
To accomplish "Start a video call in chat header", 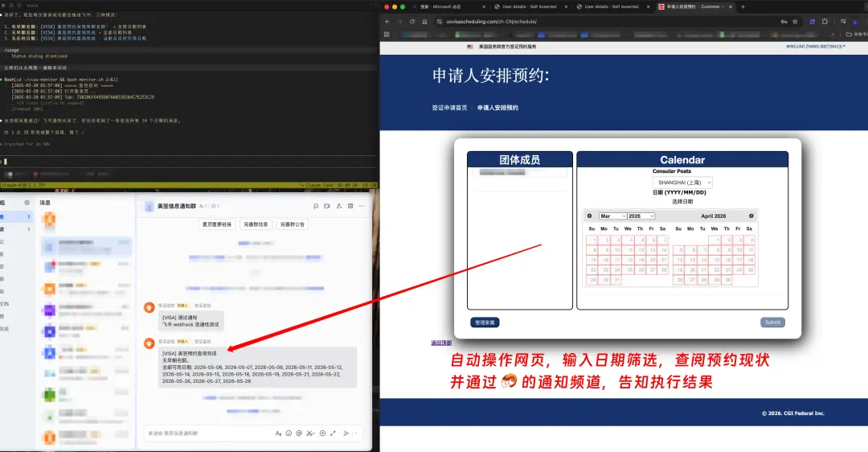I will point(327,206).
